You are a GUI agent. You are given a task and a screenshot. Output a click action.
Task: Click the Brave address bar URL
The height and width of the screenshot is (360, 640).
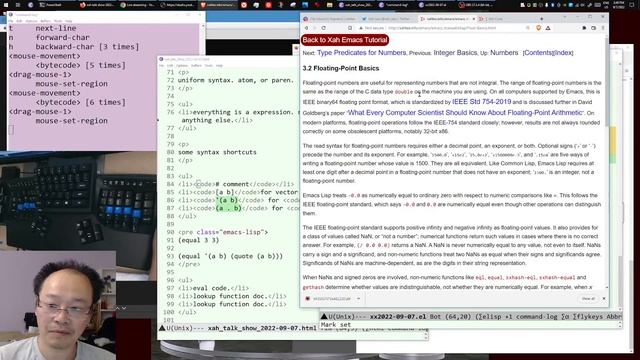click(x=442, y=28)
